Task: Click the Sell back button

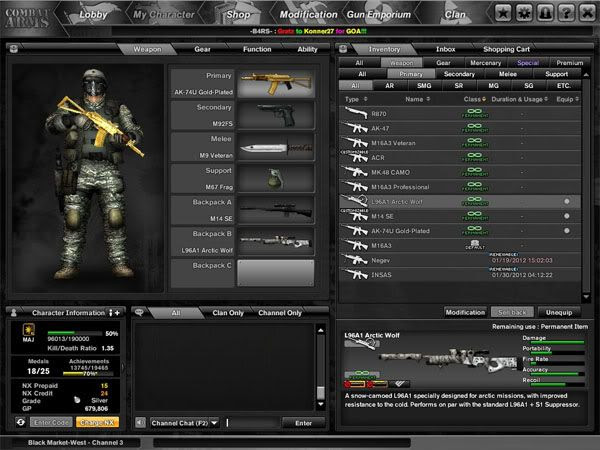Action: [512, 312]
